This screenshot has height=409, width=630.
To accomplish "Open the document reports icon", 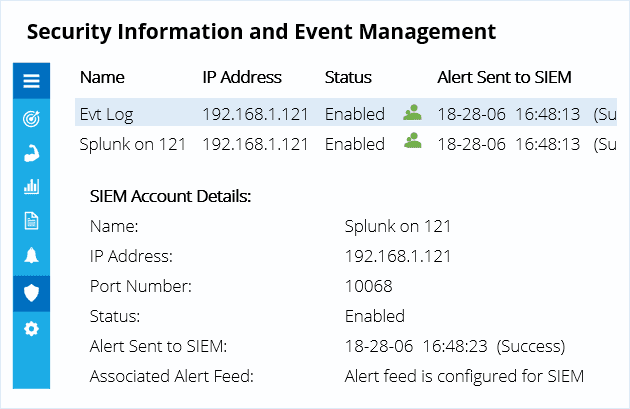I will coord(31,221).
